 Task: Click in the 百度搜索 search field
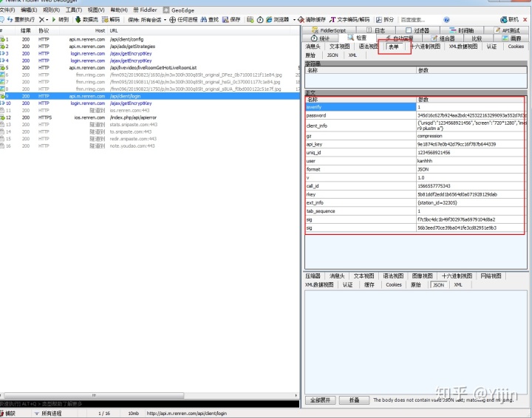tap(420, 20)
